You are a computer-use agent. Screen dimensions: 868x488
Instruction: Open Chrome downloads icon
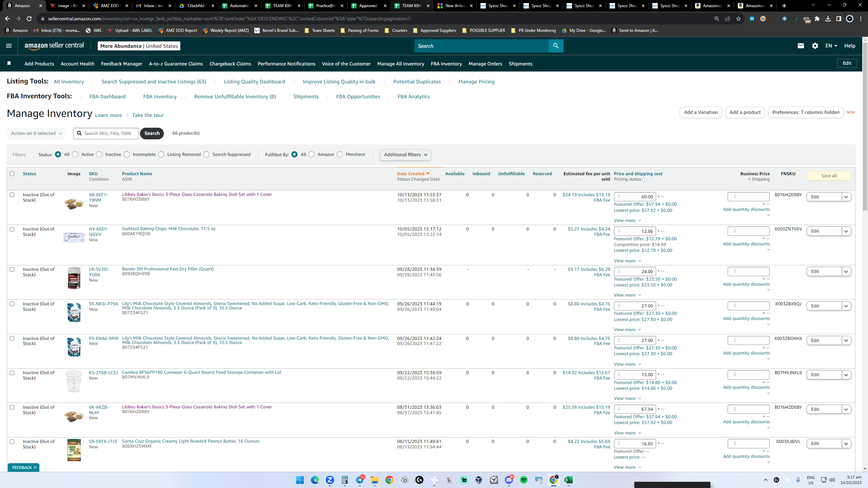[828, 19]
